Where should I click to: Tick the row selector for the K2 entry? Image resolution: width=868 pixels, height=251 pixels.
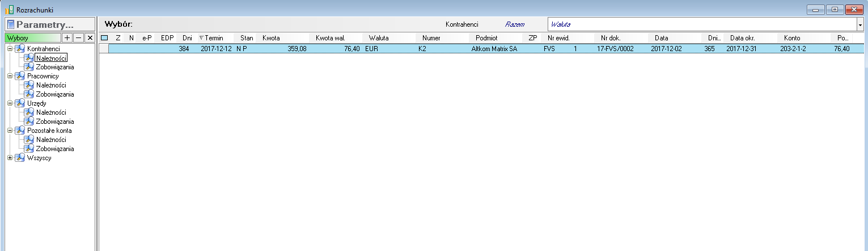pyautogui.click(x=104, y=49)
